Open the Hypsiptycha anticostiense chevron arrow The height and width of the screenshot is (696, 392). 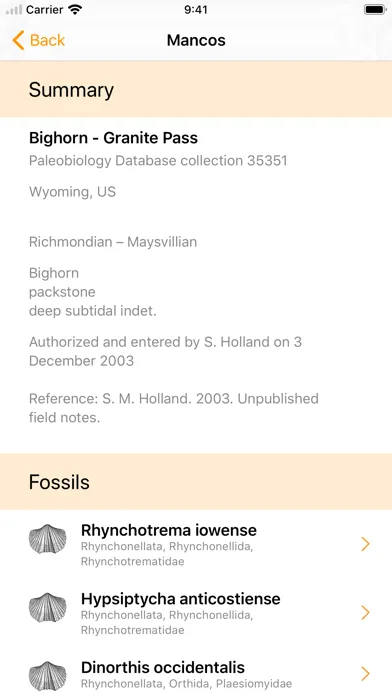[365, 613]
